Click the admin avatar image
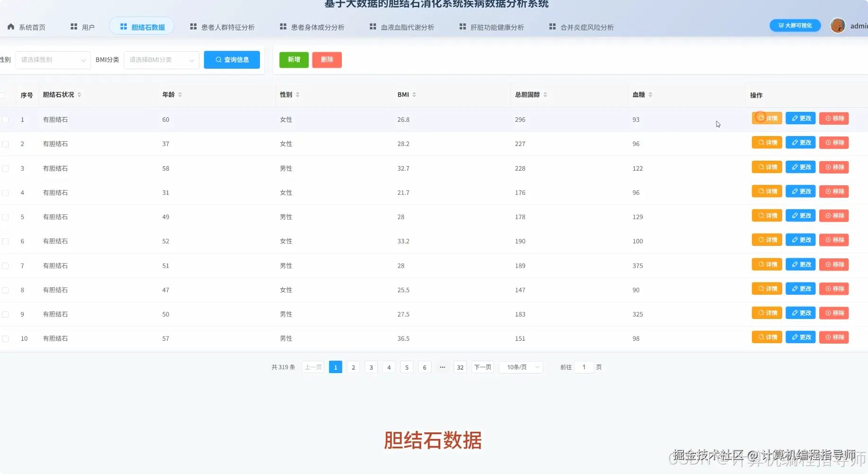 (838, 26)
